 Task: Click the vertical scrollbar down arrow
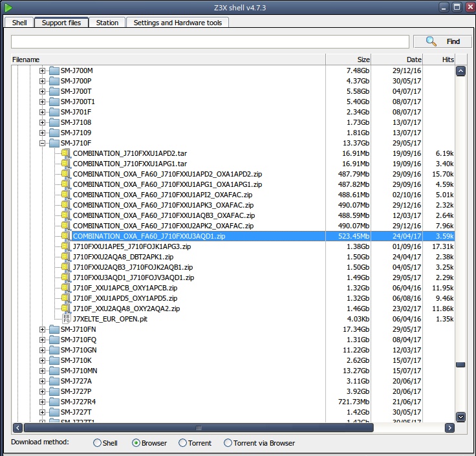[x=460, y=417]
